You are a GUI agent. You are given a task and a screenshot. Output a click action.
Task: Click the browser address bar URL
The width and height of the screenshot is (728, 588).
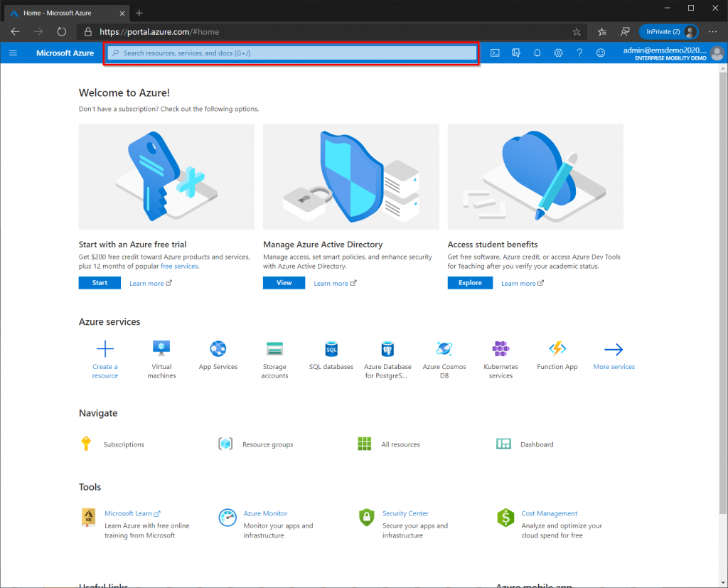pyautogui.click(x=159, y=32)
